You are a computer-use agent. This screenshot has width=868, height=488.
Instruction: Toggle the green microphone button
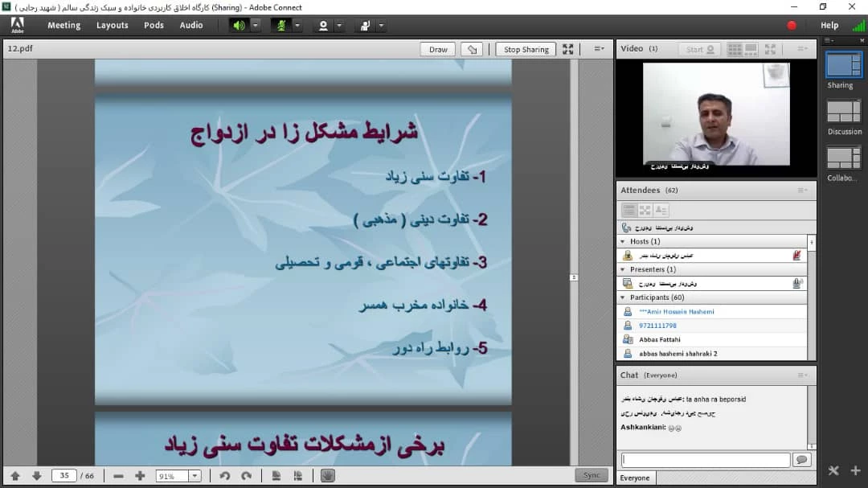click(x=281, y=25)
